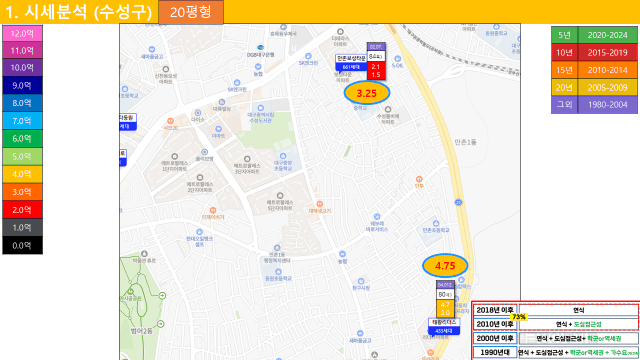Select the 동원초등학교 school icon

(278, 271)
